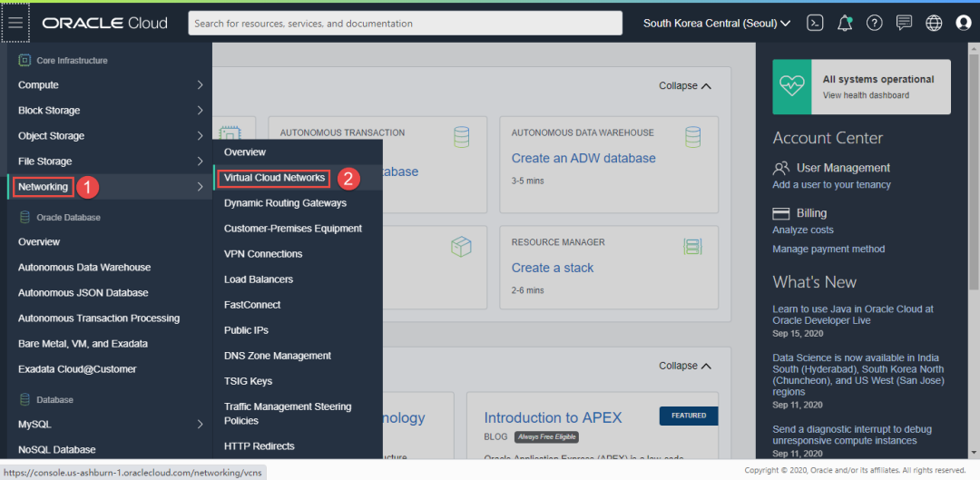Open View health dashboard link

(866, 95)
